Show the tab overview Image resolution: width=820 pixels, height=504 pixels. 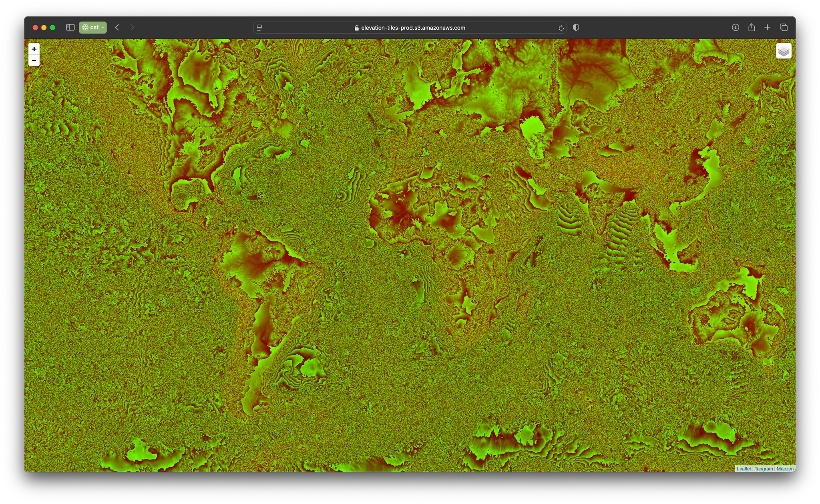point(784,28)
